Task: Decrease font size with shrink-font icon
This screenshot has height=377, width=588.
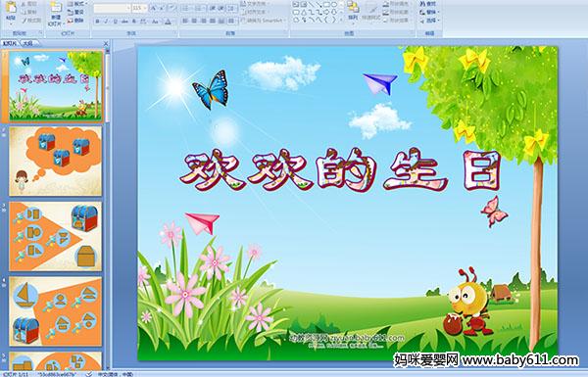Action: pyautogui.click(x=162, y=8)
